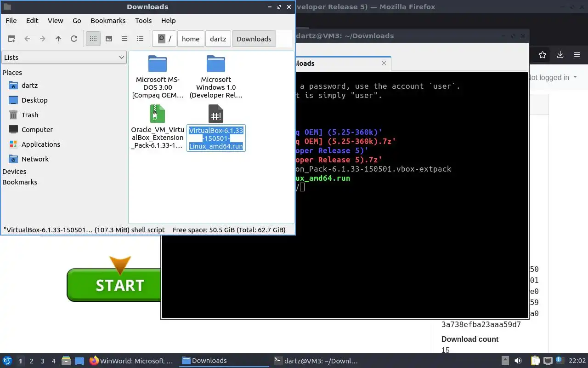Open Firefox downloads panel
The height and width of the screenshot is (368, 588).
tap(560, 55)
